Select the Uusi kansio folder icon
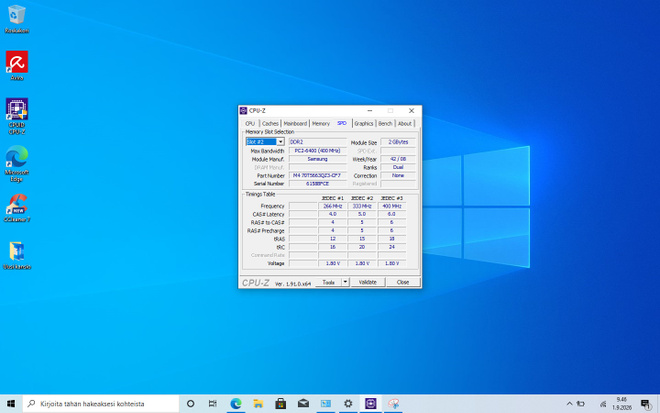660x413 pixels. (x=17, y=255)
